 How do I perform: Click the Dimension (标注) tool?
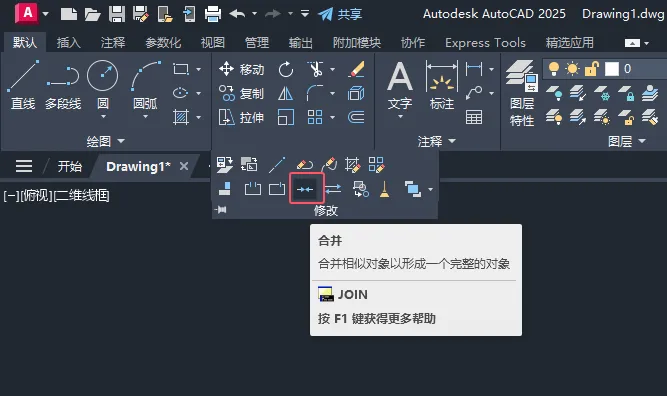pyautogui.click(x=442, y=85)
